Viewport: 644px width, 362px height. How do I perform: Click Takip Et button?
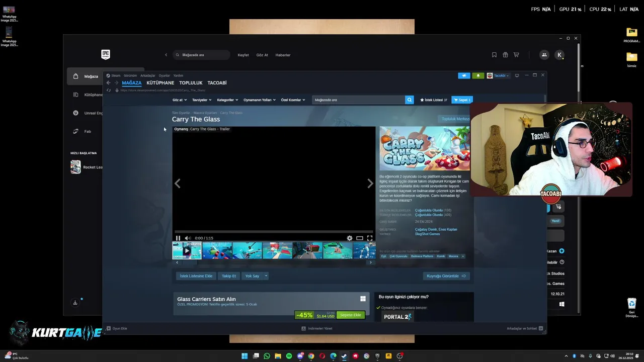pyautogui.click(x=229, y=276)
